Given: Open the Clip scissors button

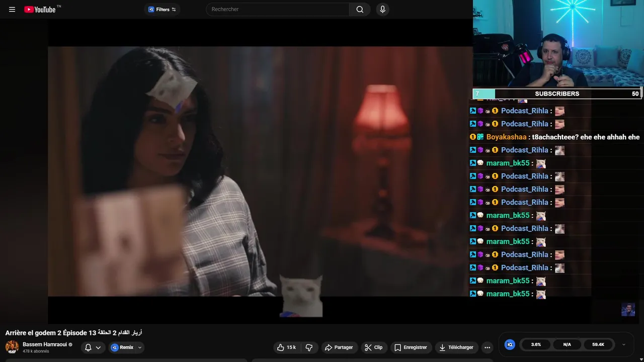Looking at the screenshot, I should click(x=374, y=347).
